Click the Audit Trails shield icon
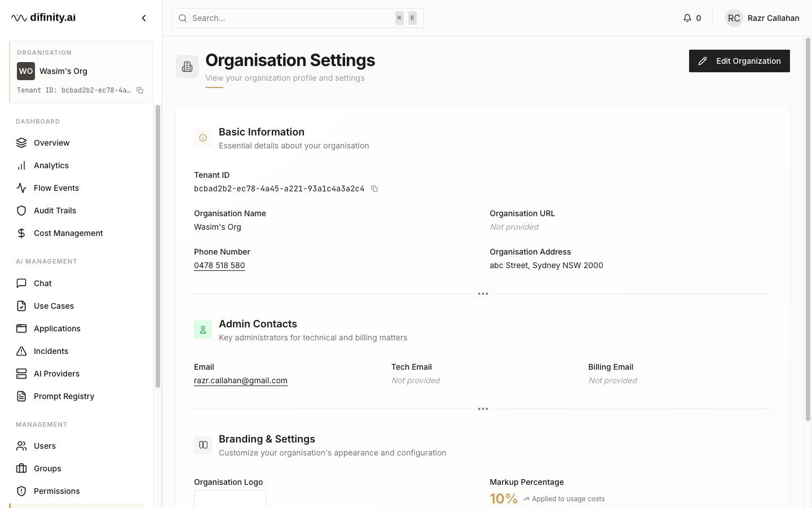The width and height of the screenshot is (812, 508). 21,211
